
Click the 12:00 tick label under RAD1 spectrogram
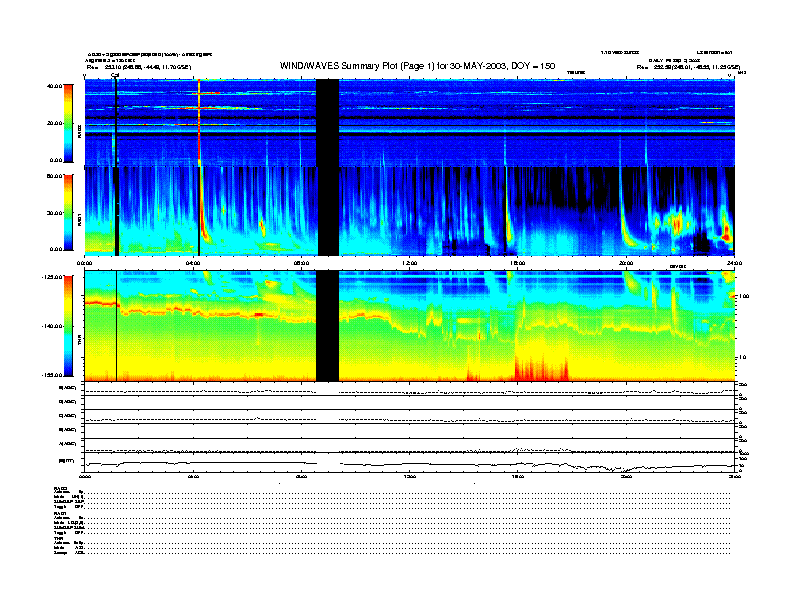(x=410, y=263)
